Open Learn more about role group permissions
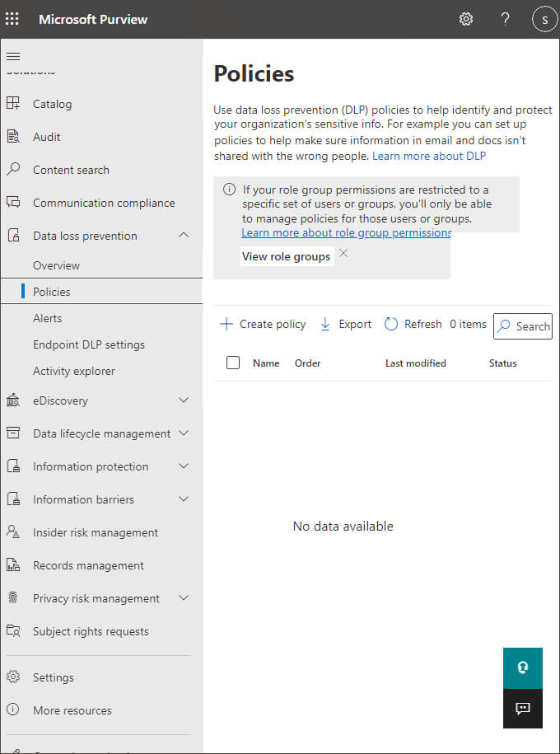 (x=346, y=232)
